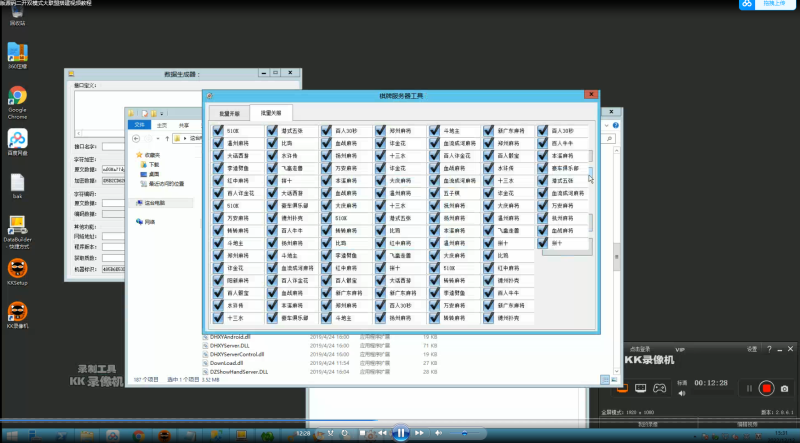800x443 pixels.
Task: Launch Google Chrome from the desktop
Action: click(17, 103)
